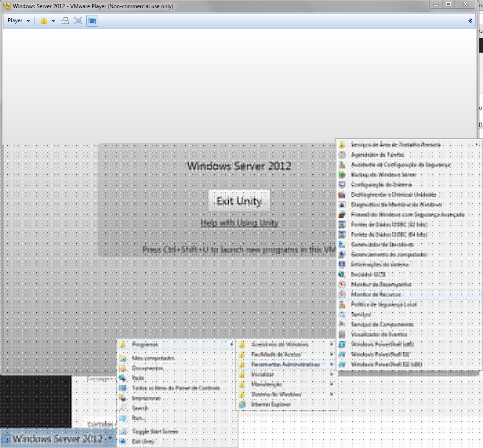Open Desfragmentar e Otimizar Unidades
The width and height of the screenshot is (483, 448).
(x=409, y=195)
